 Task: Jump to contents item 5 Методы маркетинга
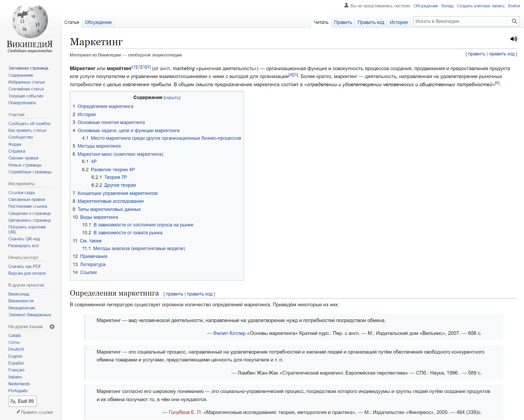point(97,146)
